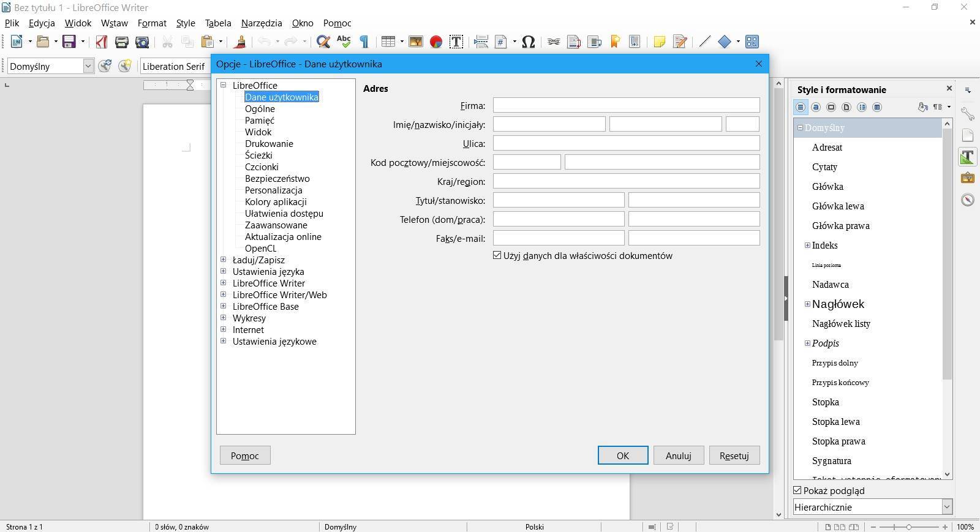Click the Print preview icon
Screen dimensions: 980x532
point(142,42)
